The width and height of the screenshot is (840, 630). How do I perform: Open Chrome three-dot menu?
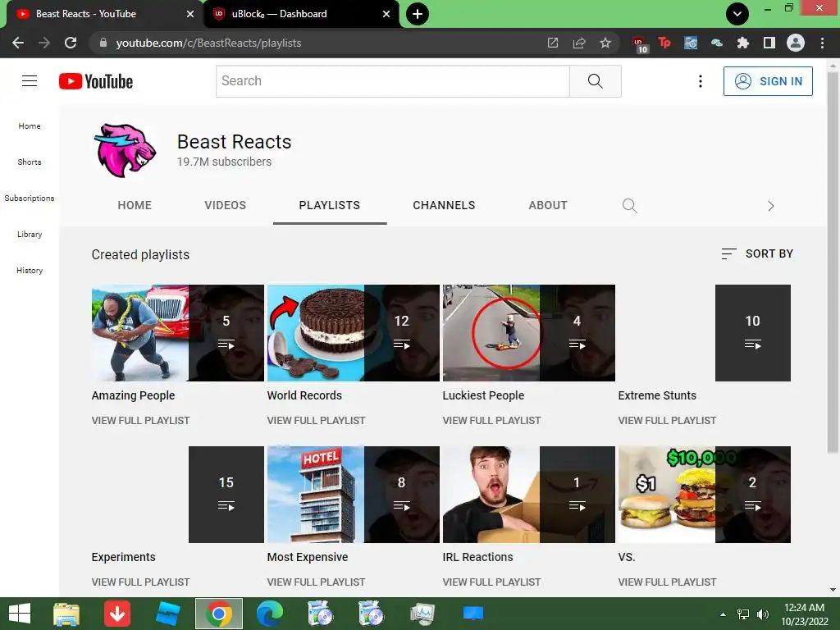(x=822, y=43)
